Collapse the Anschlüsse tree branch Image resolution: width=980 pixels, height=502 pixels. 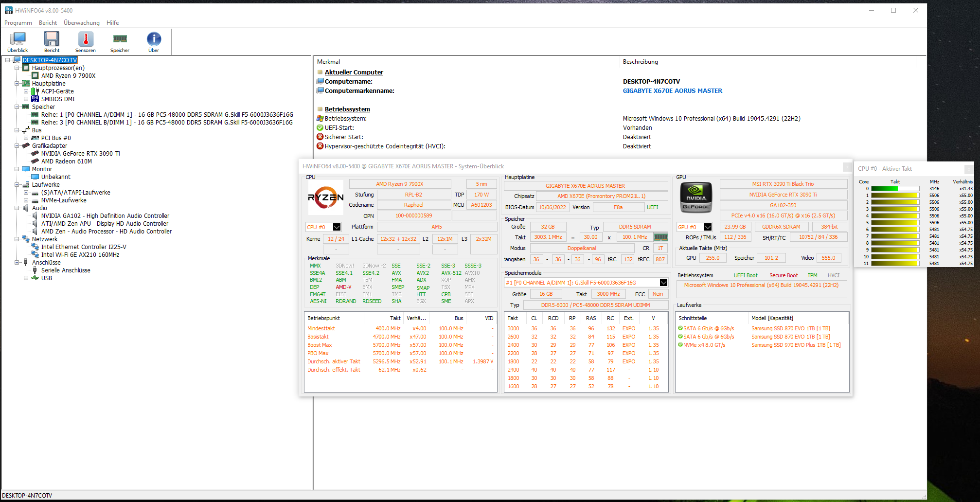click(17, 263)
